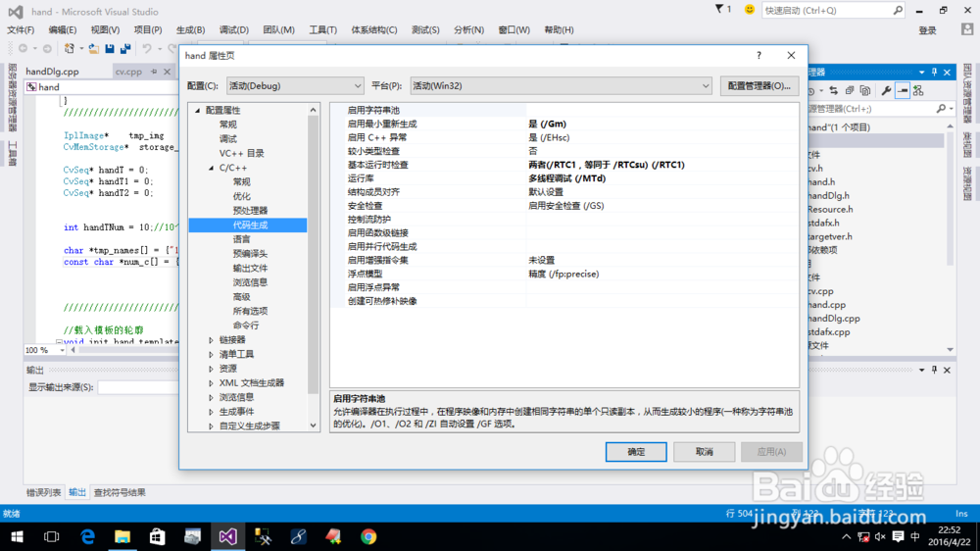Click the Collapse All icon in Solution Explorer

click(850, 90)
